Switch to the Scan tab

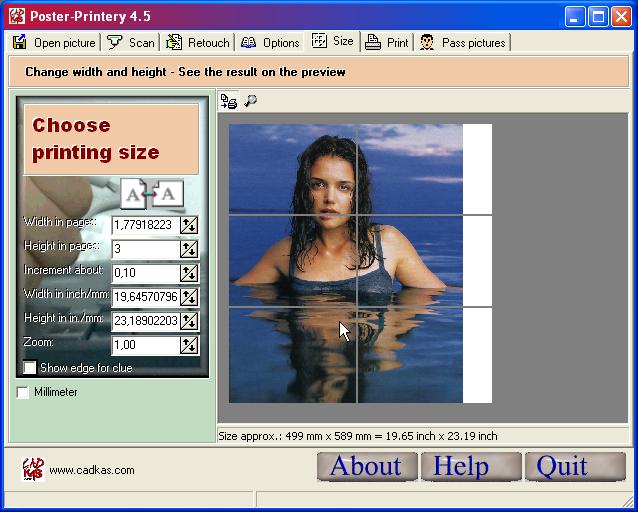[131, 42]
